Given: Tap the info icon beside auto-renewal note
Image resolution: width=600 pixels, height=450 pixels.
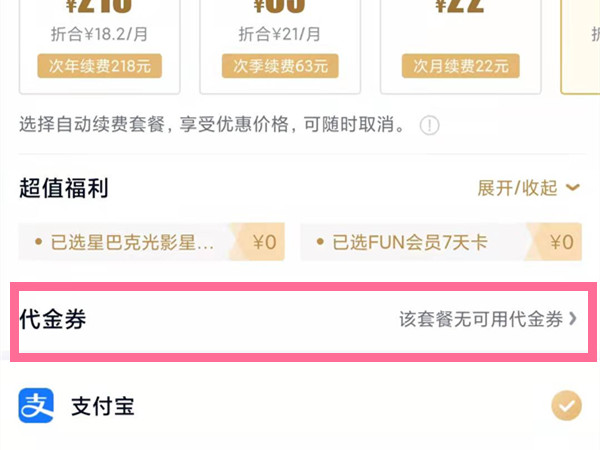Looking at the screenshot, I should (430, 125).
